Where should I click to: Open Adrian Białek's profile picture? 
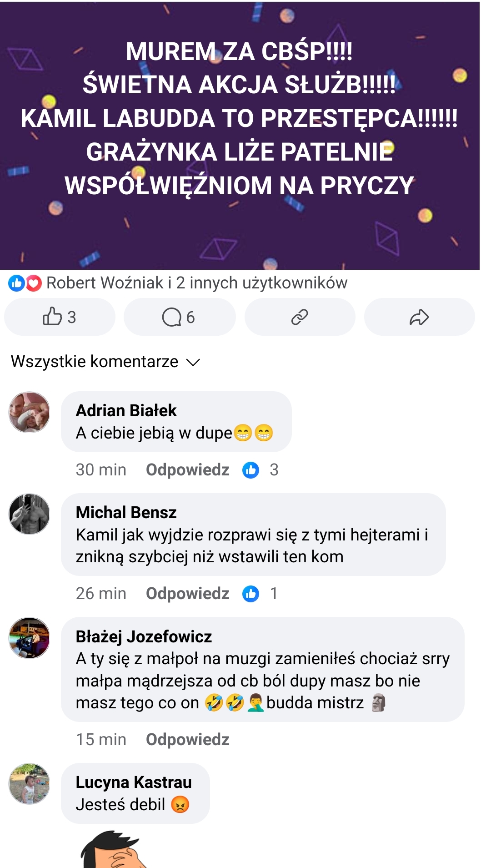[x=30, y=412]
